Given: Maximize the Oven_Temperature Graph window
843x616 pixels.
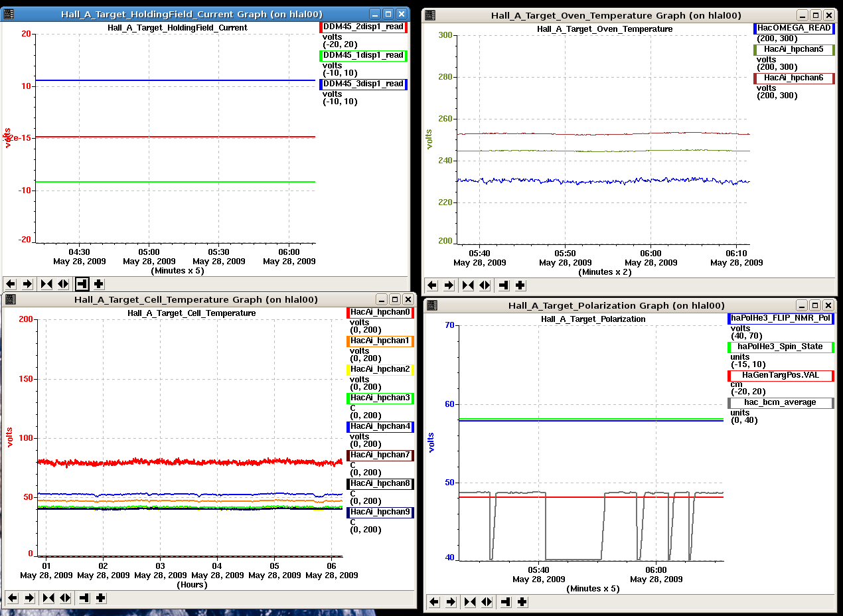Looking at the screenshot, I should point(816,15).
